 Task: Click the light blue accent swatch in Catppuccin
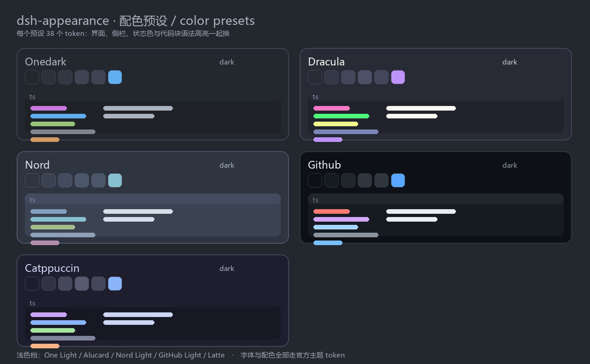[x=115, y=284]
